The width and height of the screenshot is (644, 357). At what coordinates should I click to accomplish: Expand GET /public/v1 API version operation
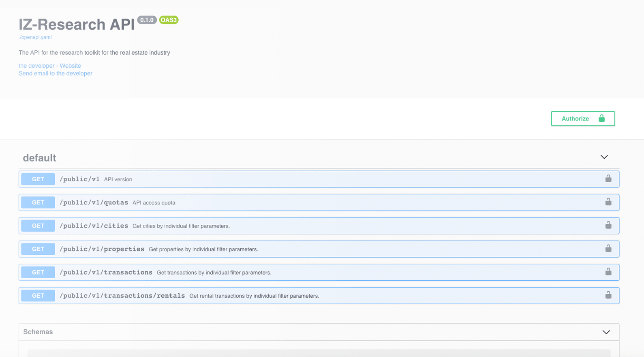pyautogui.click(x=319, y=179)
